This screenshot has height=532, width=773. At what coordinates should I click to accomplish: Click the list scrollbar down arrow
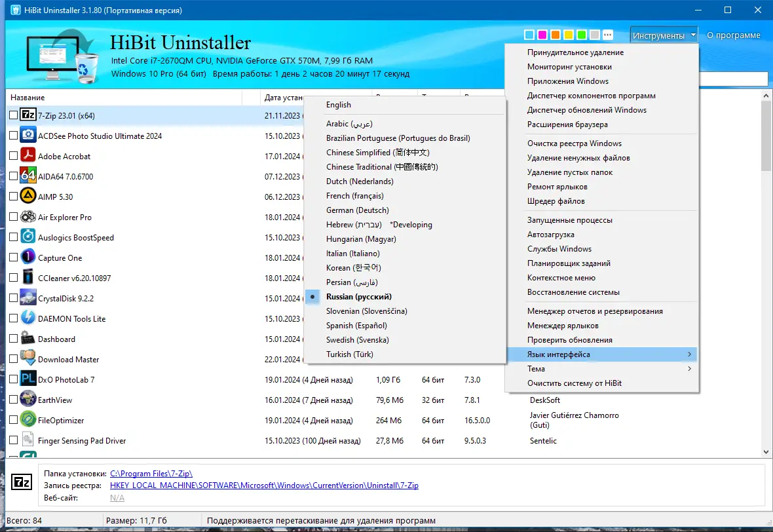(766, 451)
